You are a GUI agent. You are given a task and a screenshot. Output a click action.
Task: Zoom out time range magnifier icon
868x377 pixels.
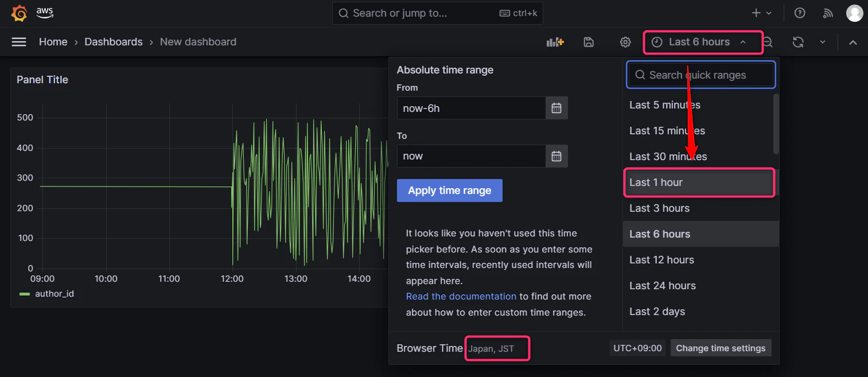pyautogui.click(x=768, y=42)
